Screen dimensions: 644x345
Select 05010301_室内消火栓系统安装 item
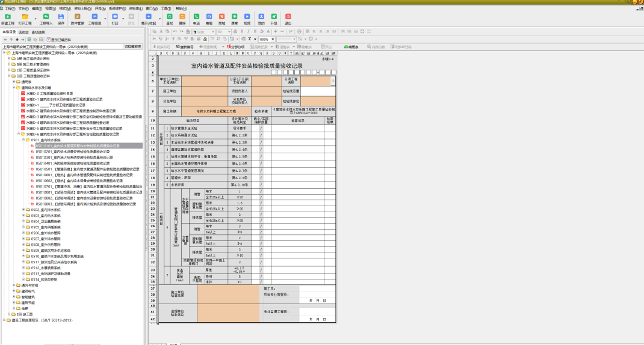(x=75, y=157)
